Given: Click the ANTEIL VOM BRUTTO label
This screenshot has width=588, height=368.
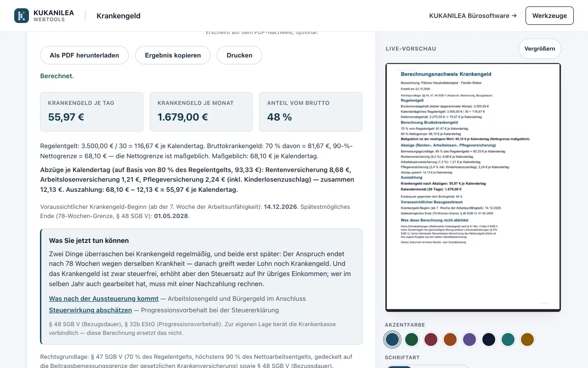Looking at the screenshot, I should 299,103.
